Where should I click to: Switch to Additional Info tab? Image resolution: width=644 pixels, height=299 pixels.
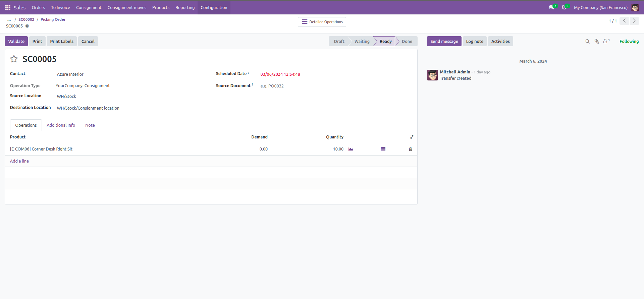point(61,125)
